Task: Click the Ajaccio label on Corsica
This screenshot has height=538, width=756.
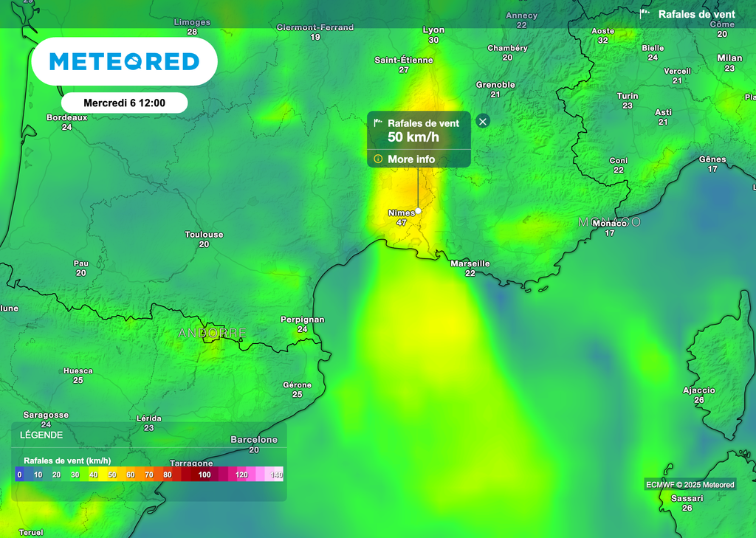Action: 698,390
